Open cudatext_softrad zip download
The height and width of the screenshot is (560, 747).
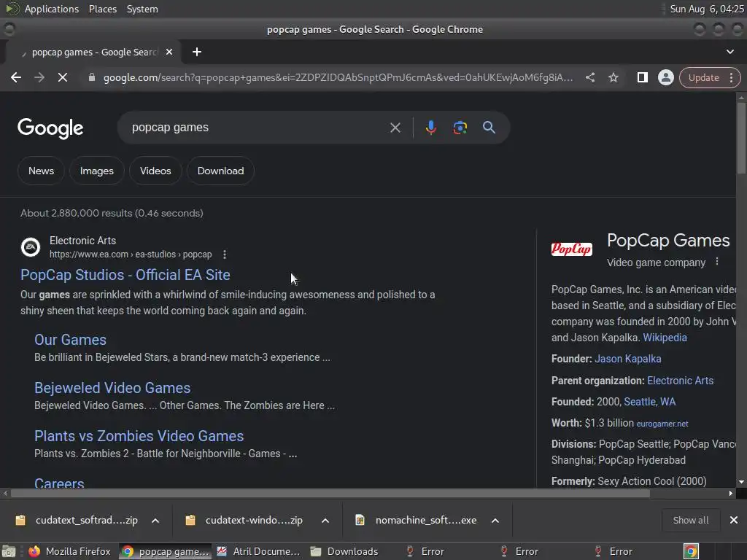point(76,520)
